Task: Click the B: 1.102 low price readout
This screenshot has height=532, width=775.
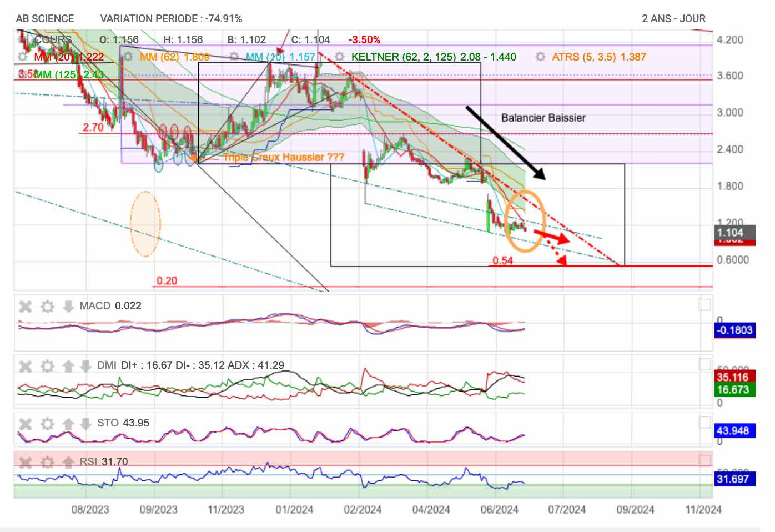Action: tap(246, 39)
